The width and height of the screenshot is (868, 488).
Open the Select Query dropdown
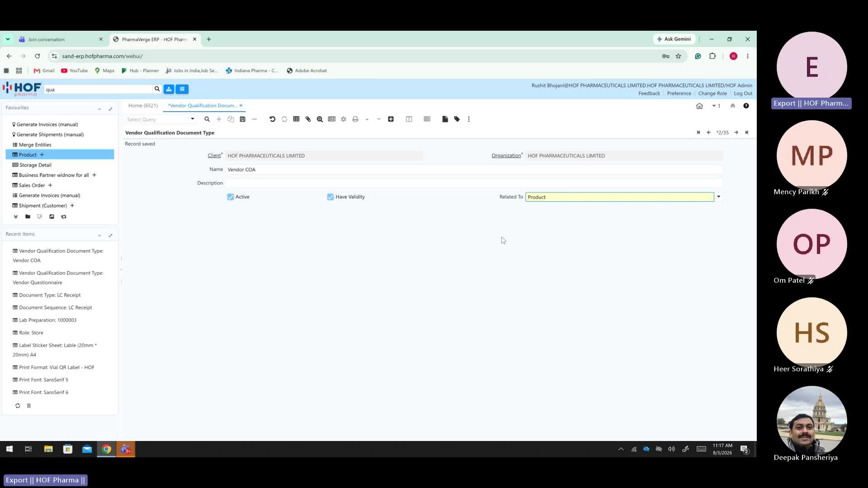(193, 119)
